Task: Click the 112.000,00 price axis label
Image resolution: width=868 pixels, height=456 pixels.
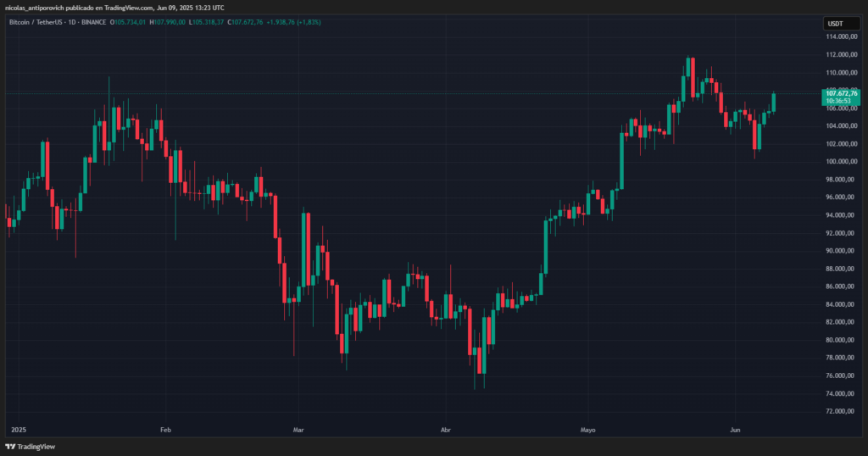Action: (841, 54)
